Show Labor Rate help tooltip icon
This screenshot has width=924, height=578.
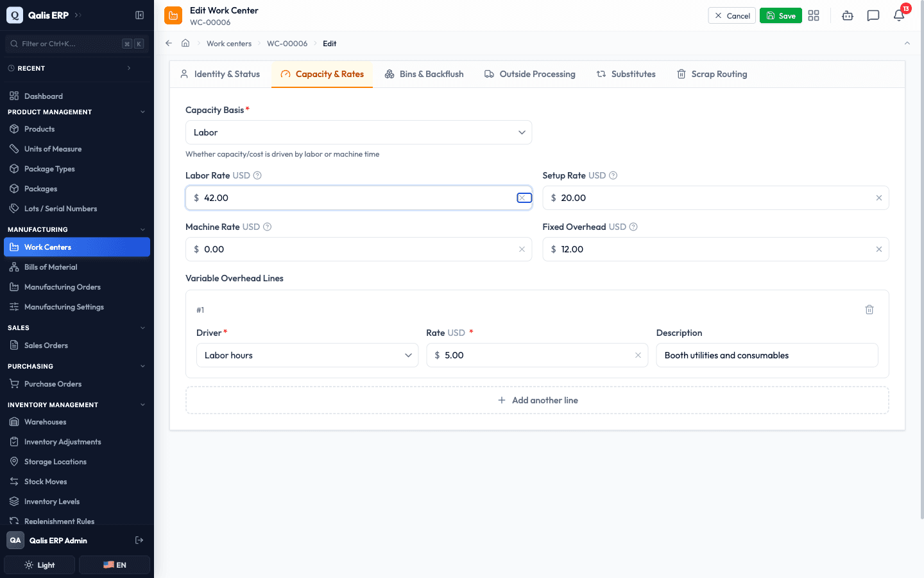pyautogui.click(x=257, y=175)
